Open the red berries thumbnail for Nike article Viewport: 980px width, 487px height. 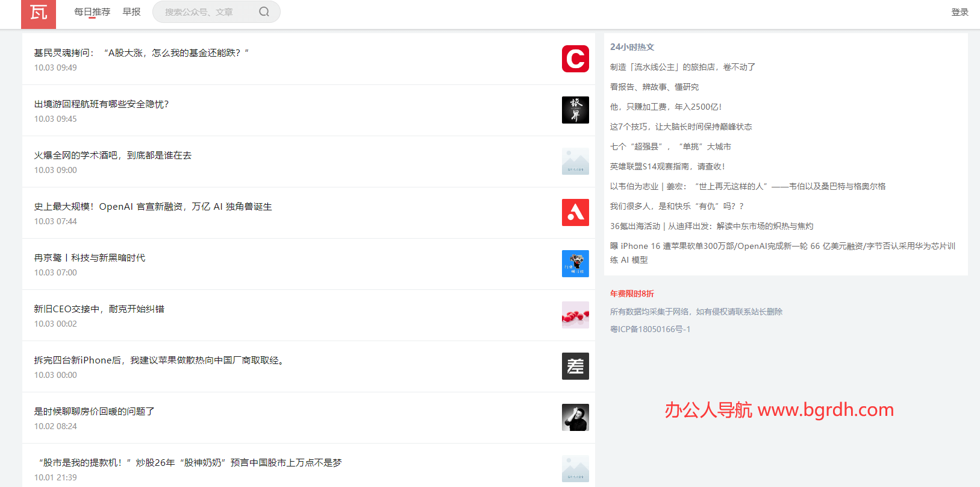tap(575, 315)
